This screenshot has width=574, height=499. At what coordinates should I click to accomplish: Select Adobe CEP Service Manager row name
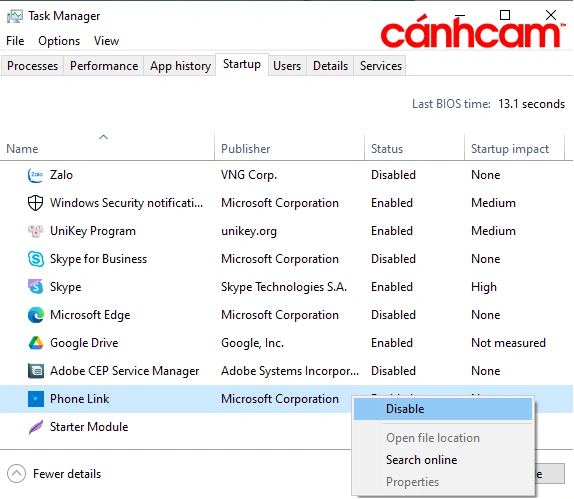(x=124, y=371)
